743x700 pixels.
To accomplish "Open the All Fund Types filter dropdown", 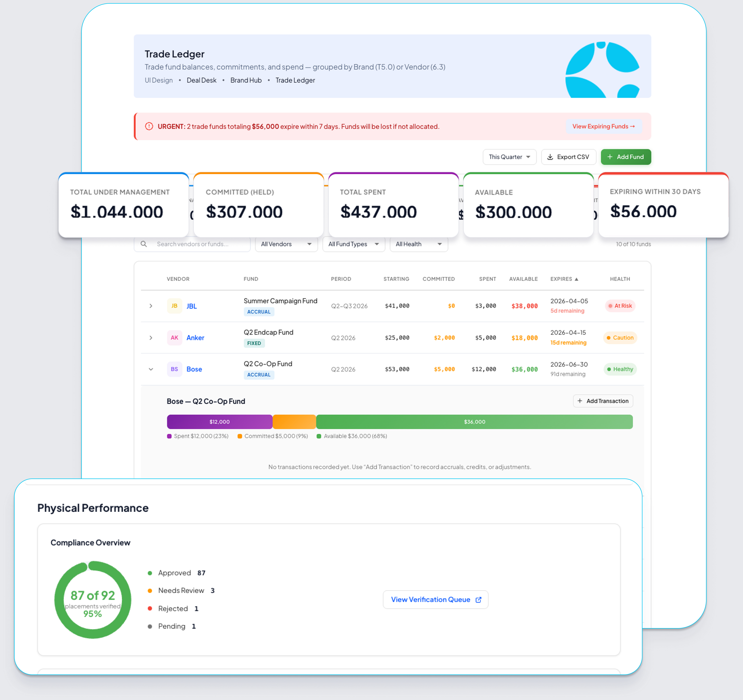I will pyautogui.click(x=354, y=244).
